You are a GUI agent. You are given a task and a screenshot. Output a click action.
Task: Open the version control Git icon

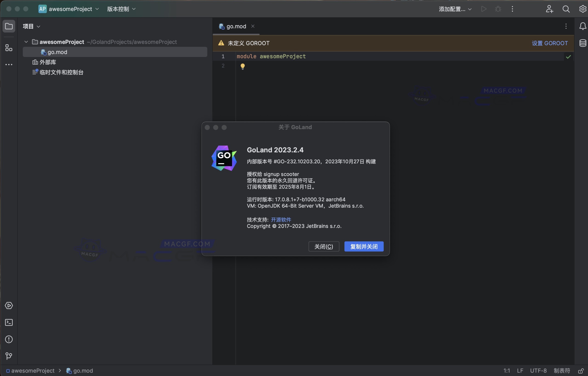pos(9,356)
